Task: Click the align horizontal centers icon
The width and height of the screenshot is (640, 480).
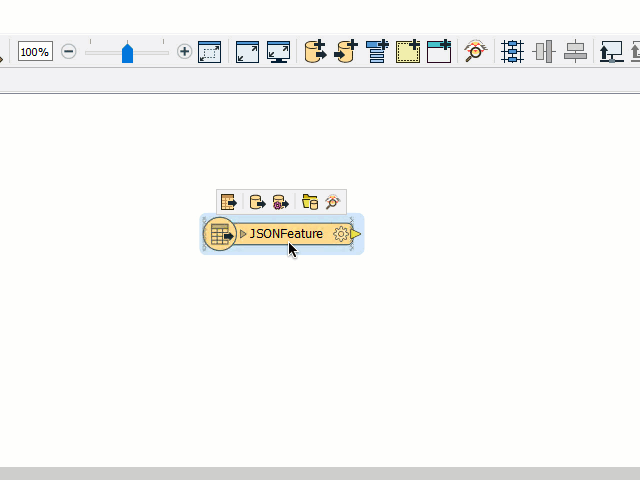Action: 575,51
